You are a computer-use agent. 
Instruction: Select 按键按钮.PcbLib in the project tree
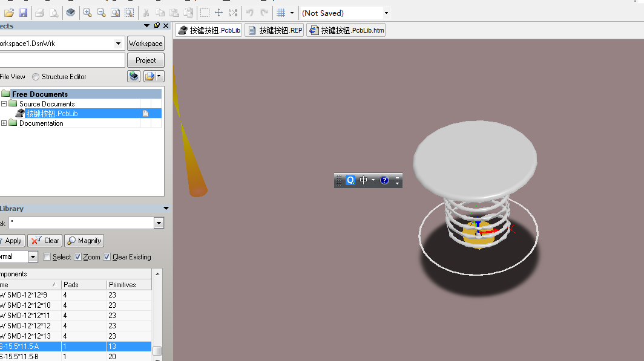[x=52, y=114]
